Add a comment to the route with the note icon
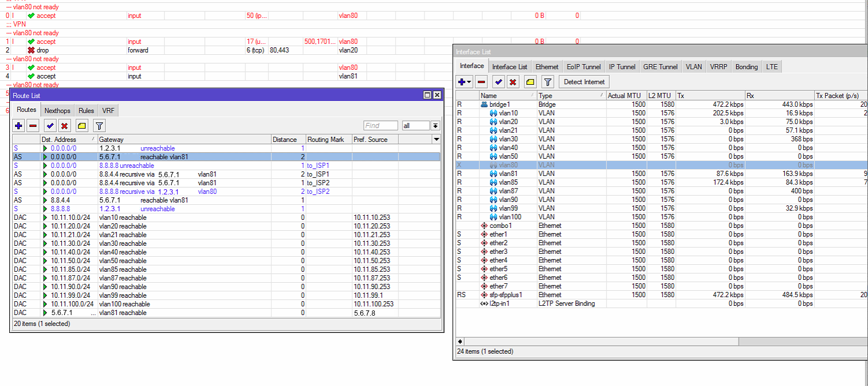 point(81,125)
